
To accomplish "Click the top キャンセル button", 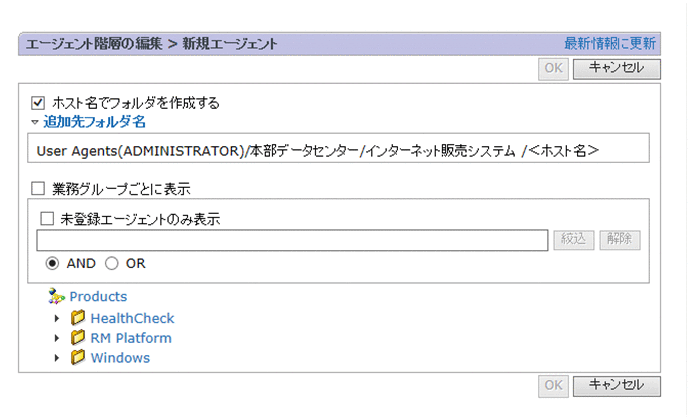I will (x=617, y=69).
